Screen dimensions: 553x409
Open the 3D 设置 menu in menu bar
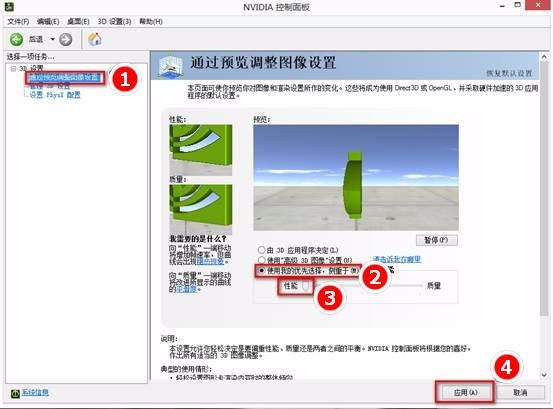click(x=114, y=22)
